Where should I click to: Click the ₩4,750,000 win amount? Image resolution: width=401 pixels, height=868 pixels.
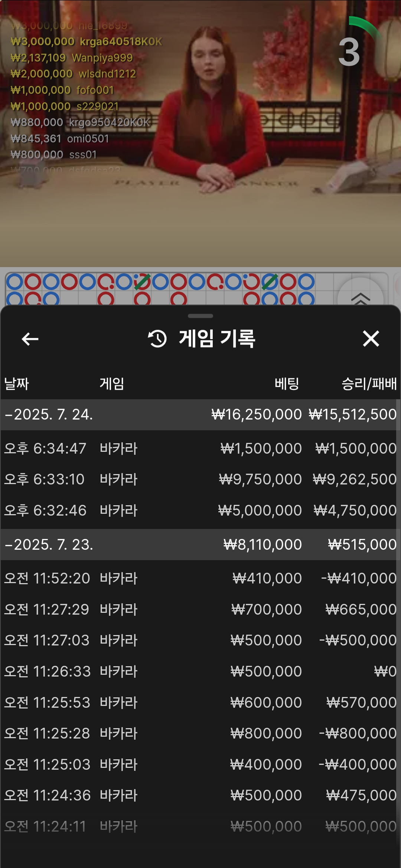click(x=355, y=510)
